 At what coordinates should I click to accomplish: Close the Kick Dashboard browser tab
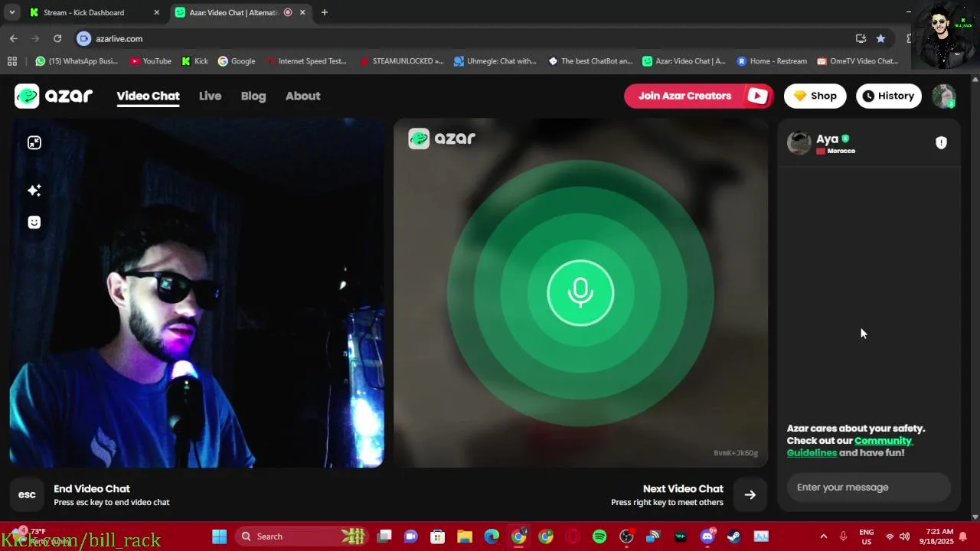point(156,12)
